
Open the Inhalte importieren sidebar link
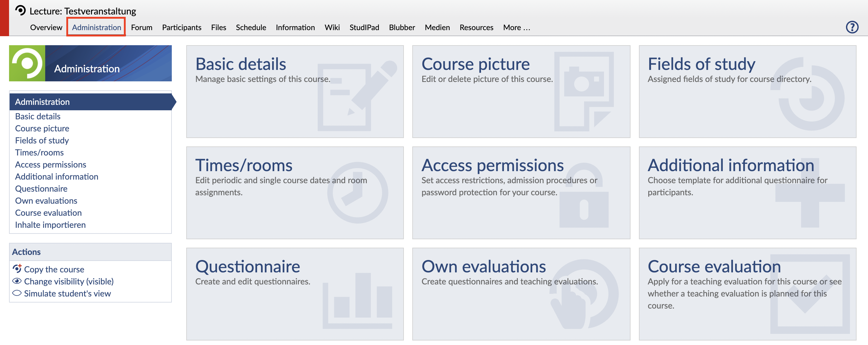point(50,225)
